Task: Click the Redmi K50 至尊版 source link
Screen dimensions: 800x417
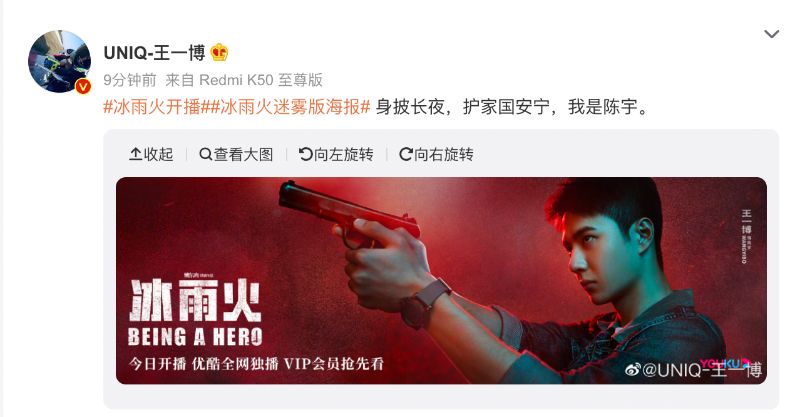Action: pos(261,80)
